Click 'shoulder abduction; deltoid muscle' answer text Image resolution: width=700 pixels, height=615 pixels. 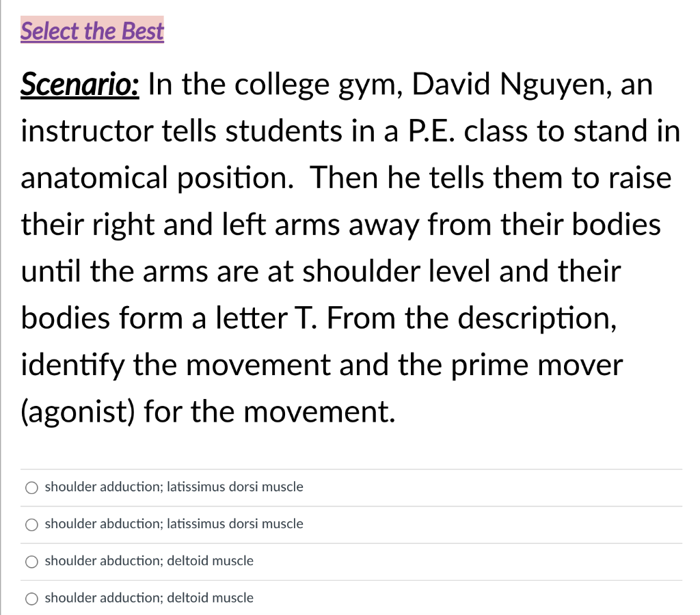(149, 560)
